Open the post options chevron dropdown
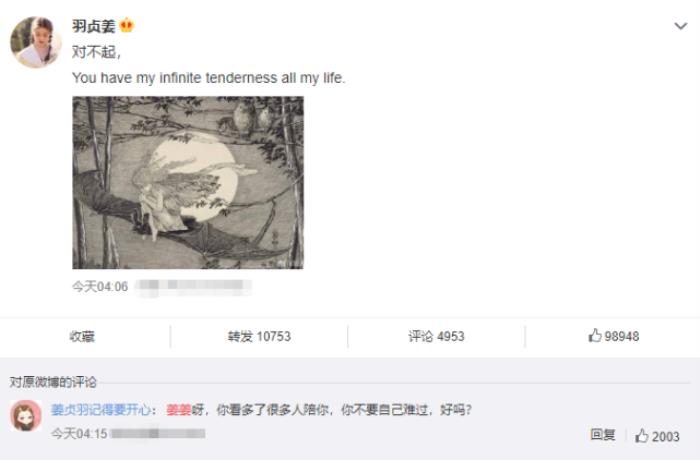Viewport: 700px width, 460px height. (x=680, y=26)
